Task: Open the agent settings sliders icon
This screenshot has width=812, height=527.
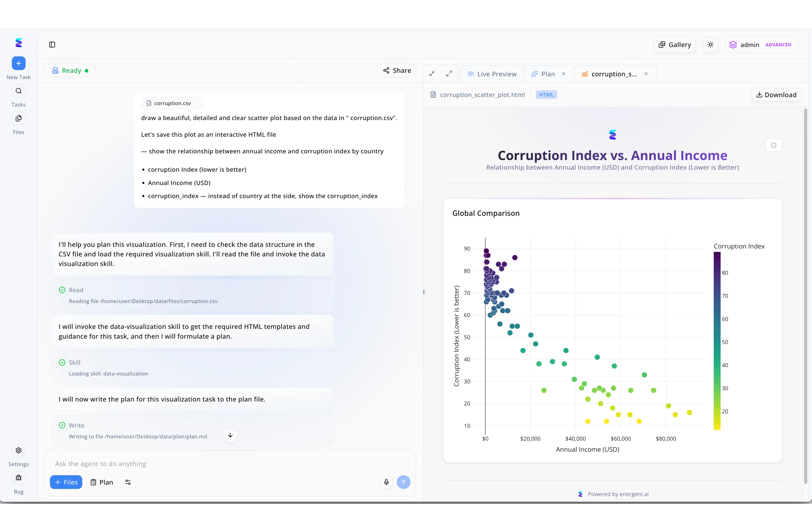Action: click(128, 482)
